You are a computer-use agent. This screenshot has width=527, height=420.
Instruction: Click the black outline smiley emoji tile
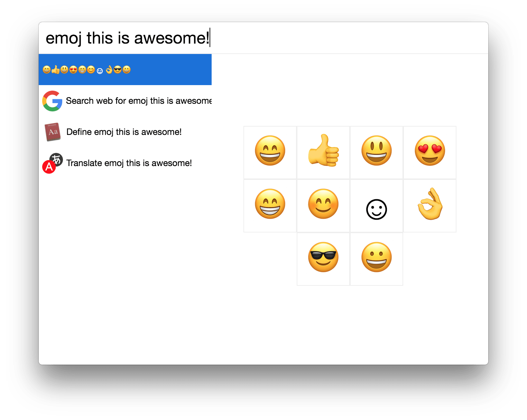(x=377, y=206)
